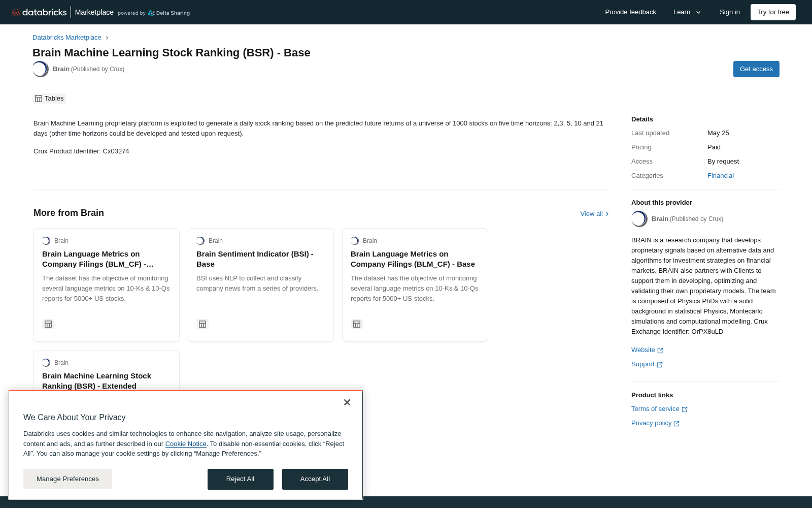Image resolution: width=812 pixels, height=508 pixels.
Task: Click the 'Paid' pricing value
Action: point(714,147)
